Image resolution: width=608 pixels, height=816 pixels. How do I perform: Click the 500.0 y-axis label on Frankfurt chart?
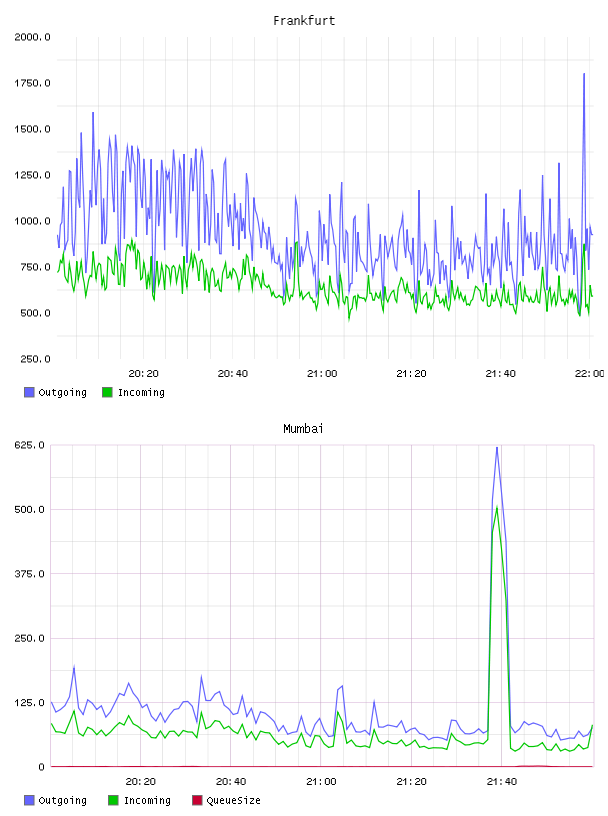pyautogui.click(x=35, y=313)
